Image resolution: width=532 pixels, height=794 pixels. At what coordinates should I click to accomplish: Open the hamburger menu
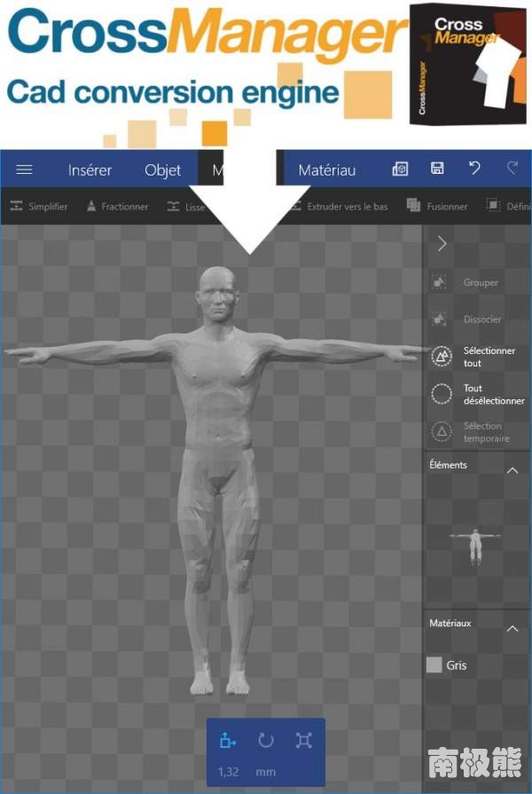pyautogui.click(x=24, y=169)
